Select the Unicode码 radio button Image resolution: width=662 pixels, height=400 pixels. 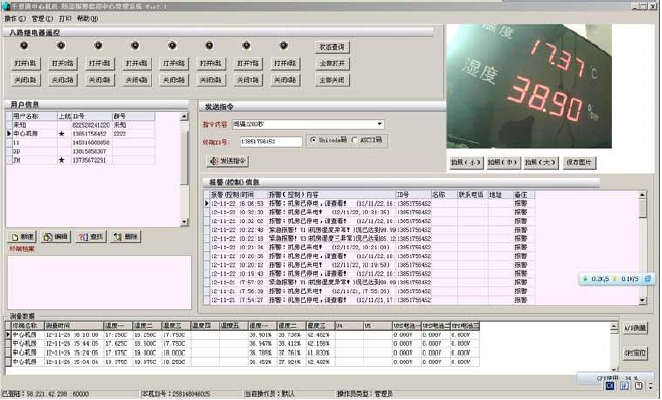click(x=313, y=140)
